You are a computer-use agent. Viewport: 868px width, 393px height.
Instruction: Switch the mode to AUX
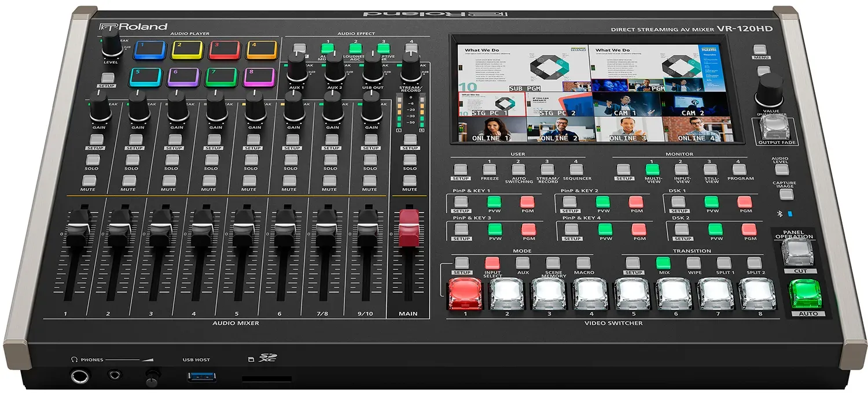coord(523,263)
